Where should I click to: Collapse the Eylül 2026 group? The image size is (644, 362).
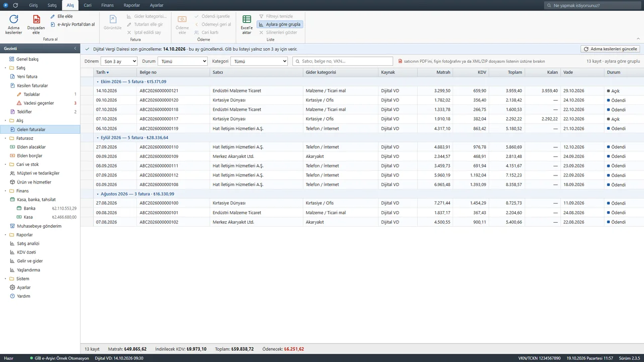coord(98,137)
